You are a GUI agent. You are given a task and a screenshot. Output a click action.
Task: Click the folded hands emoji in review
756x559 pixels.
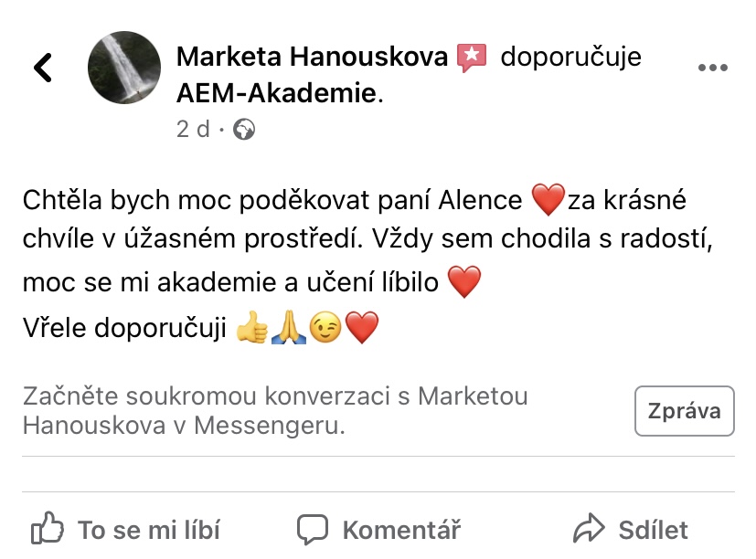(x=289, y=327)
